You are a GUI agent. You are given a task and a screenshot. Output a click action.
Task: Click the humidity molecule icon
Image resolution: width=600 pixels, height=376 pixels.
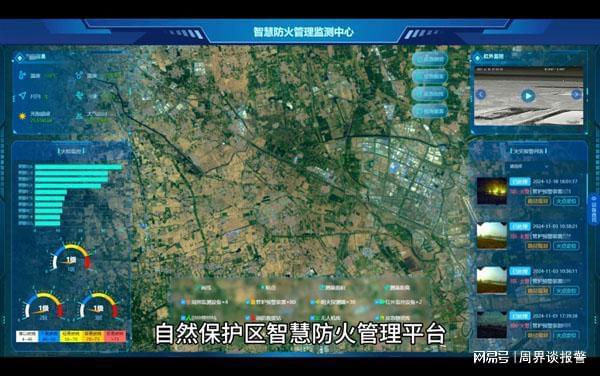coord(79,75)
